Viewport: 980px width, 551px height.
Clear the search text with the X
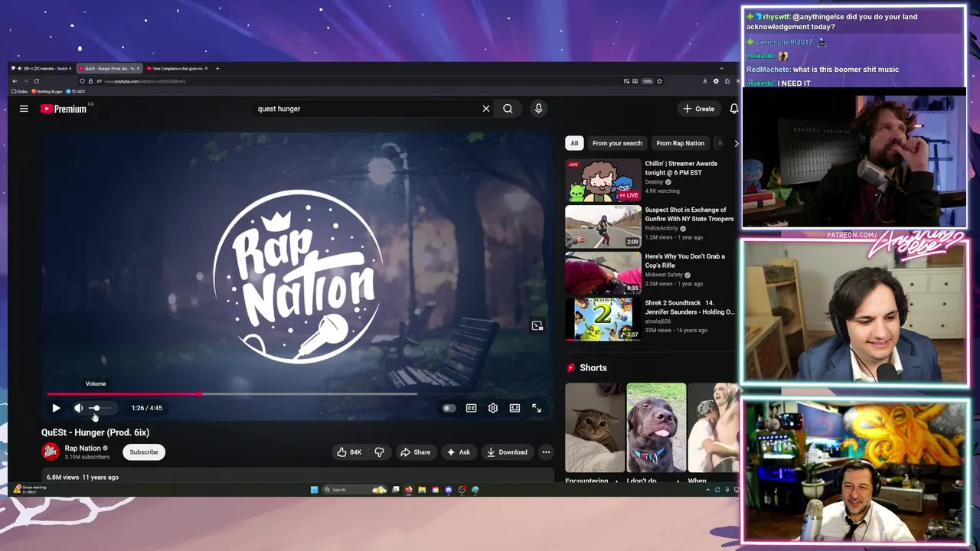tap(485, 109)
